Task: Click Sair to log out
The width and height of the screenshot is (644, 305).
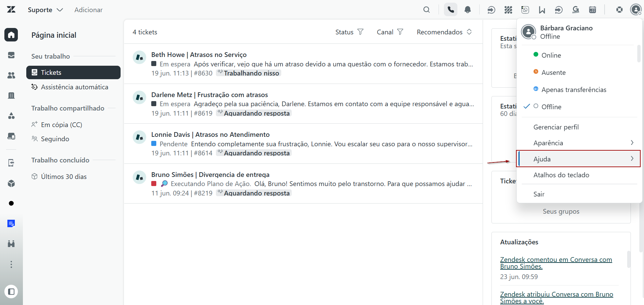Action: [x=539, y=194]
